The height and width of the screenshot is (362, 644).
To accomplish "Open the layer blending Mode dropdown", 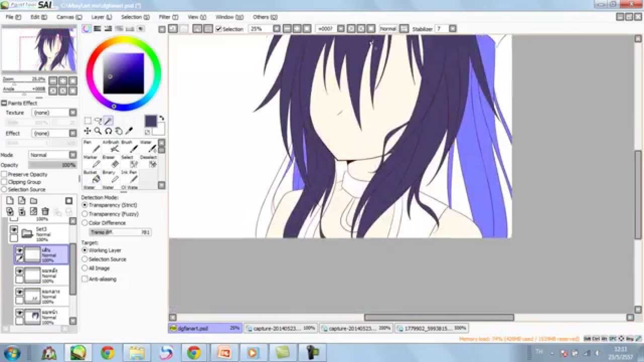I will (73, 155).
